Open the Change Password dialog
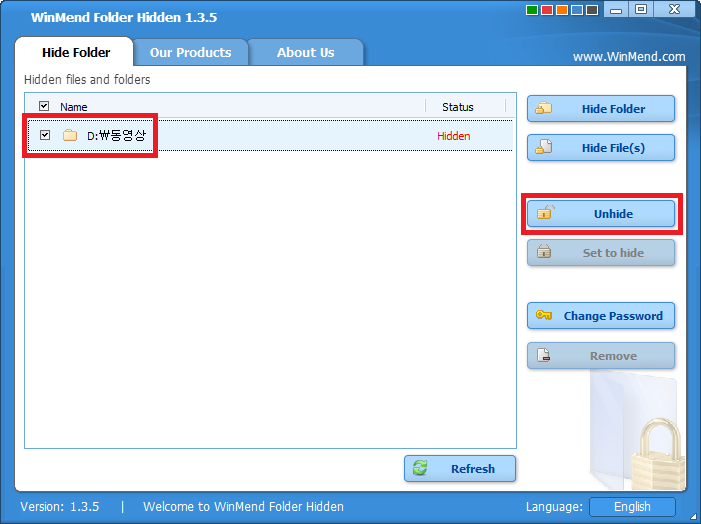Image resolution: width=701 pixels, height=524 pixels. pos(600,316)
